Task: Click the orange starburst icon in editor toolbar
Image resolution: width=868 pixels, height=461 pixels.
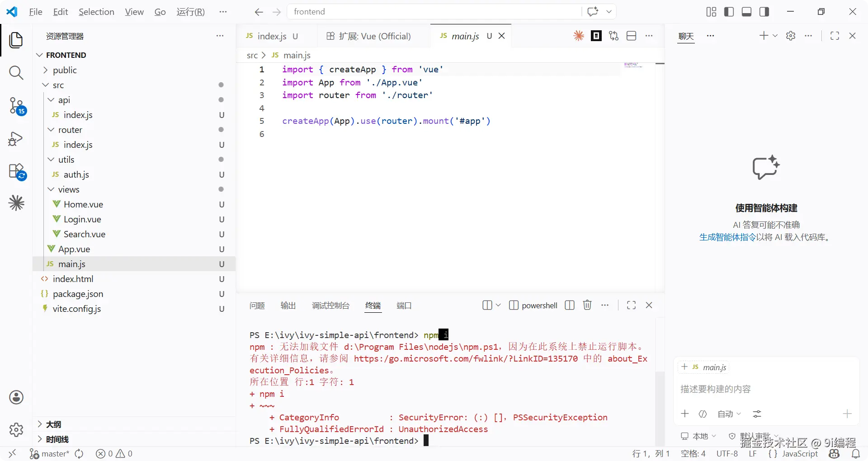Action: coord(579,36)
